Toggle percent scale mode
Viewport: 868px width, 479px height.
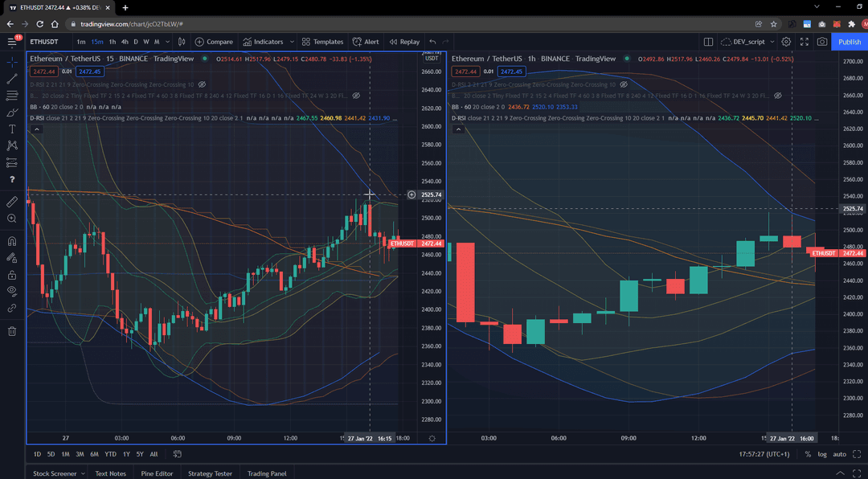(808, 454)
